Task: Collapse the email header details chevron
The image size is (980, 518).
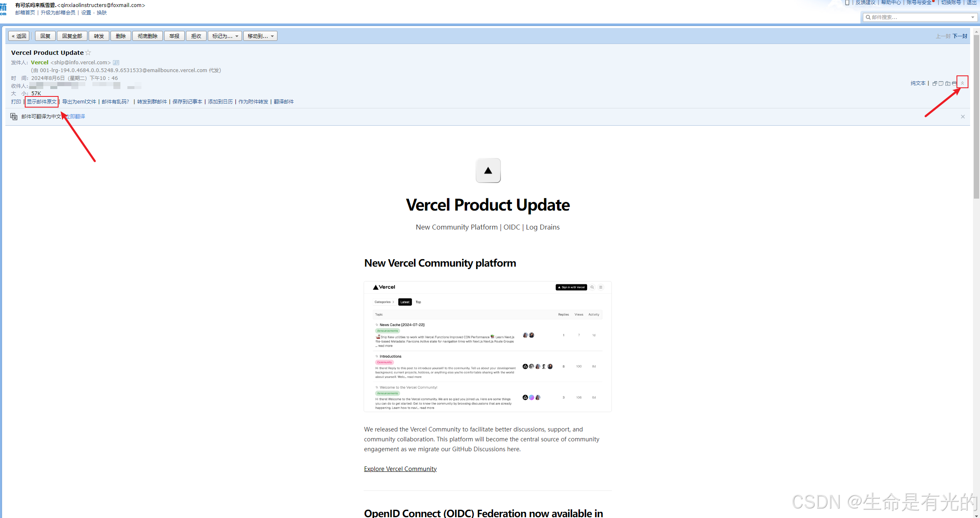Action: (x=962, y=83)
